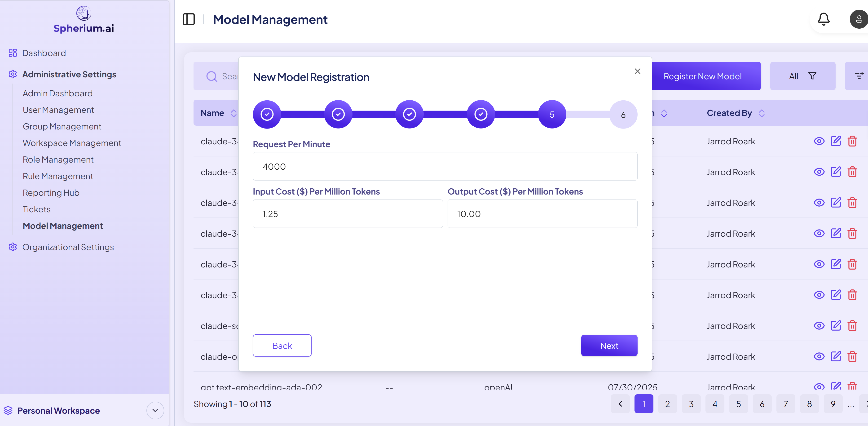Click the search magnifier icon
Viewport: 868px width, 426px height.
(211, 76)
